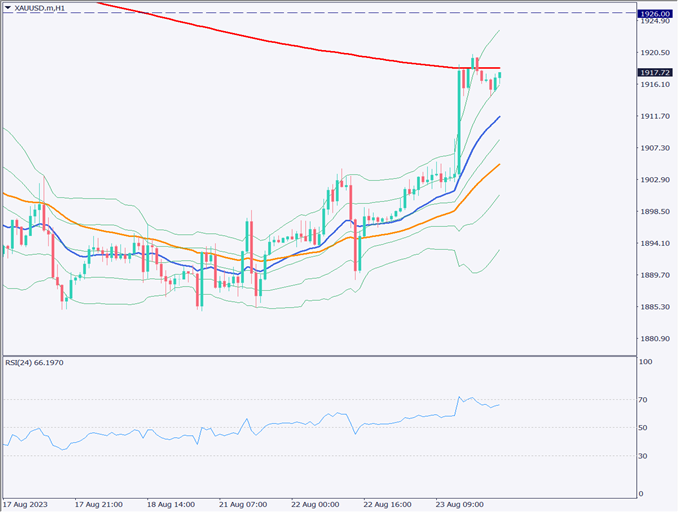Click the 1902.90 price axis label
Screen dimensions: 678x512
click(x=656, y=180)
